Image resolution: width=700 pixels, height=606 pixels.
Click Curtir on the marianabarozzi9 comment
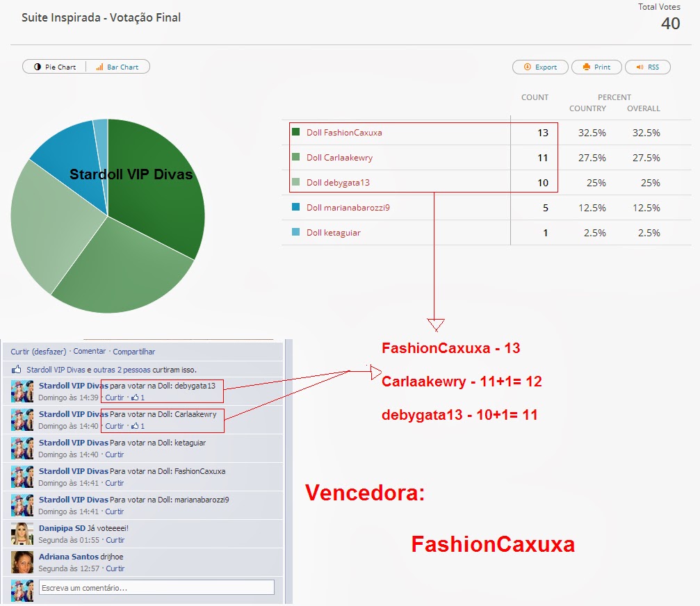coord(115,512)
